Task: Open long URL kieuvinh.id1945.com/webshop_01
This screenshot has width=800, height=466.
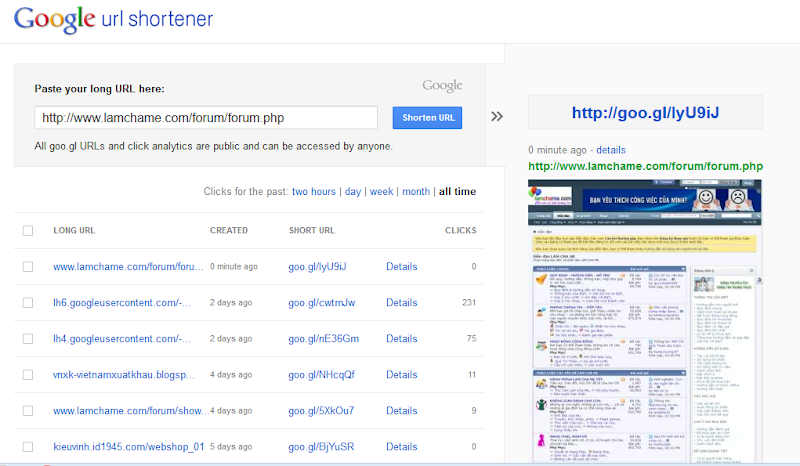Action: click(129, 447)
